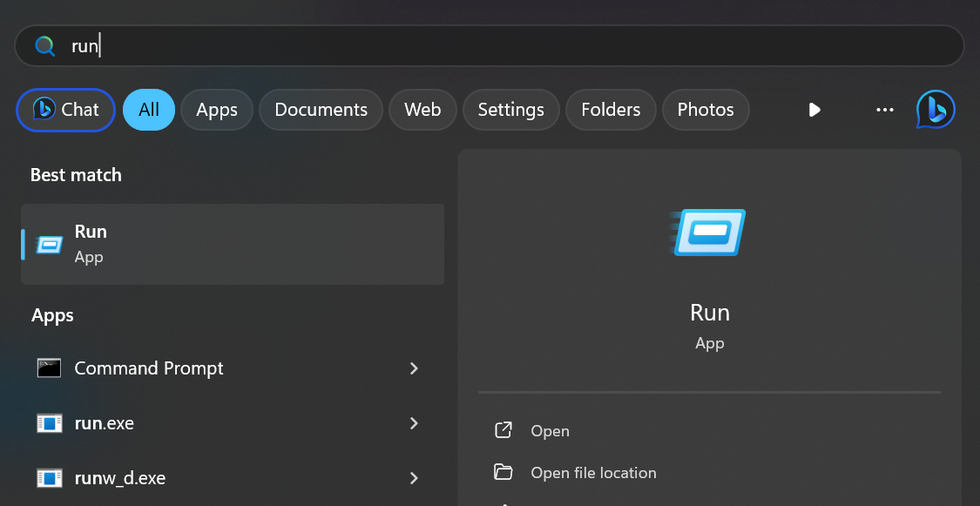Switch to the Photos filter tab
980x506 pixels.
[706, 110]
